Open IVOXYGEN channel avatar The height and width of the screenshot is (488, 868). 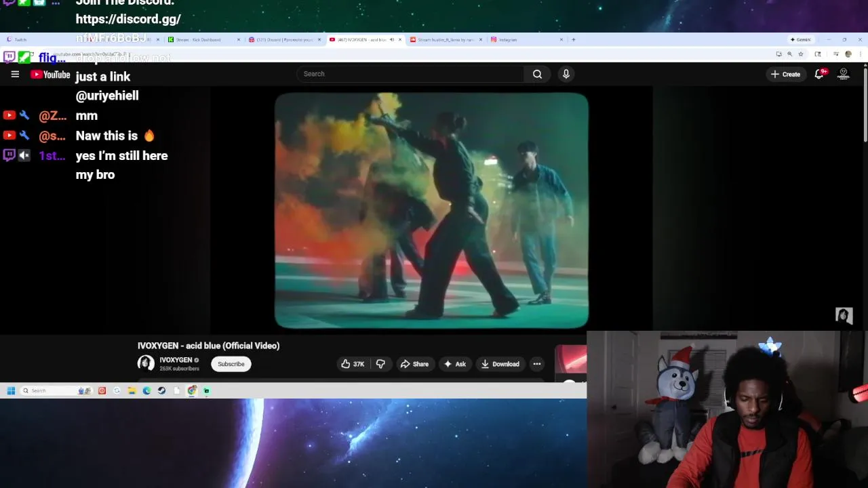tap(146, 364)
